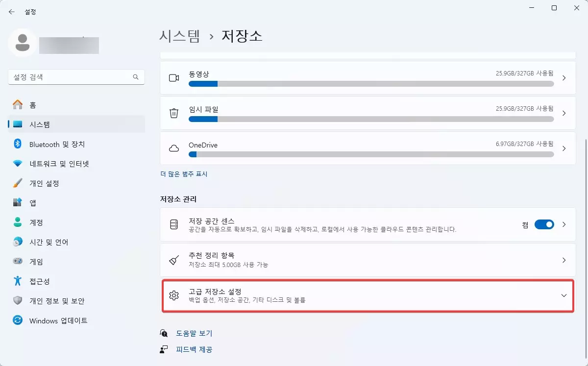Click inside the 설정 검색 field

click(76, 77)
